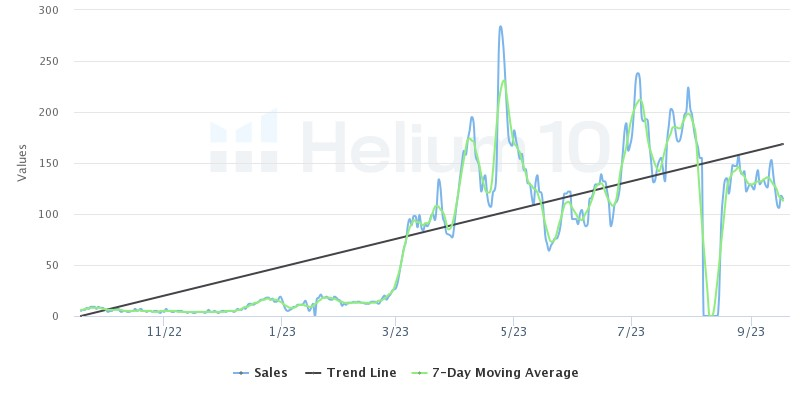The width and height of the screenshot is (800, 400).
Task: Click the 7/23 x-axis date label
Action: tap(631, 332)
